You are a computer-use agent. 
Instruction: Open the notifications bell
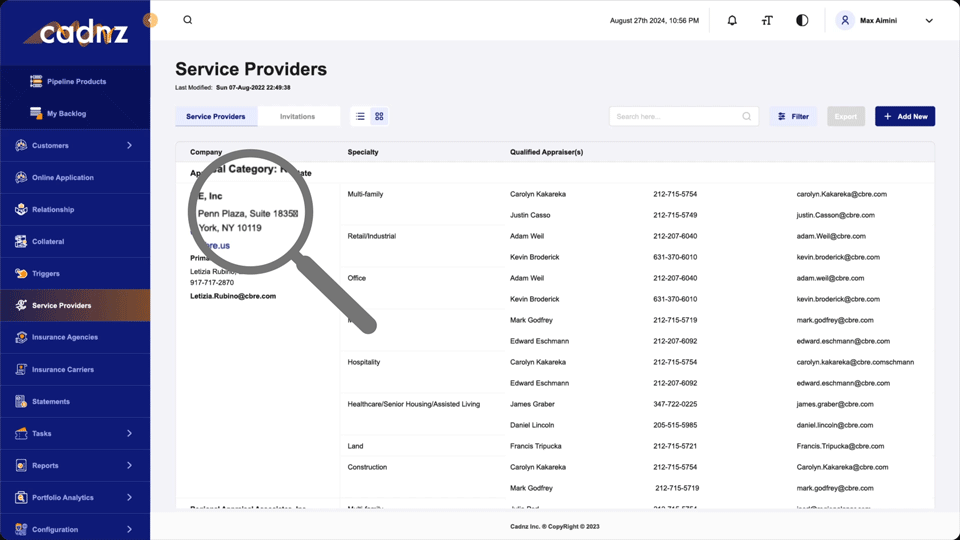click(732, 20)
